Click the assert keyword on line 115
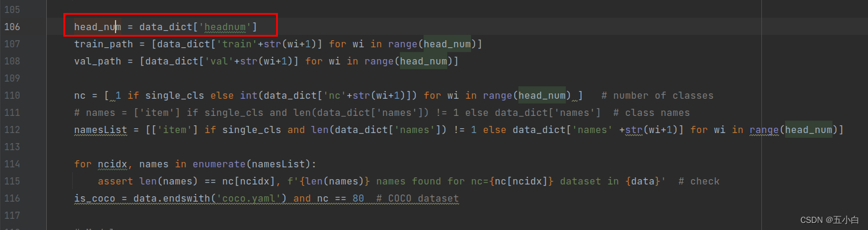Image resolution: width=868 pixels, height=230 pixels. tap(116, 181)
